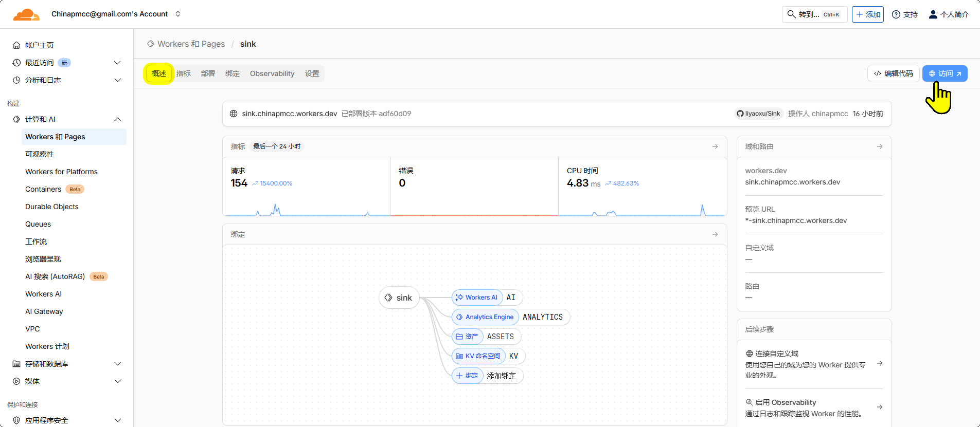
Task: Click the KV namespace binding icon
Action: [459, 356]
